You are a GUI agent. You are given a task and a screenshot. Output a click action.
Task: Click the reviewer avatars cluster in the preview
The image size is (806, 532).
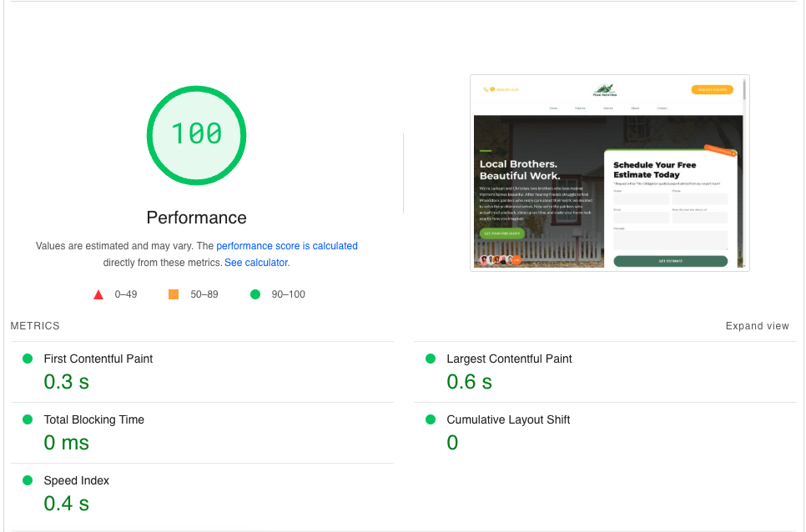499,260
